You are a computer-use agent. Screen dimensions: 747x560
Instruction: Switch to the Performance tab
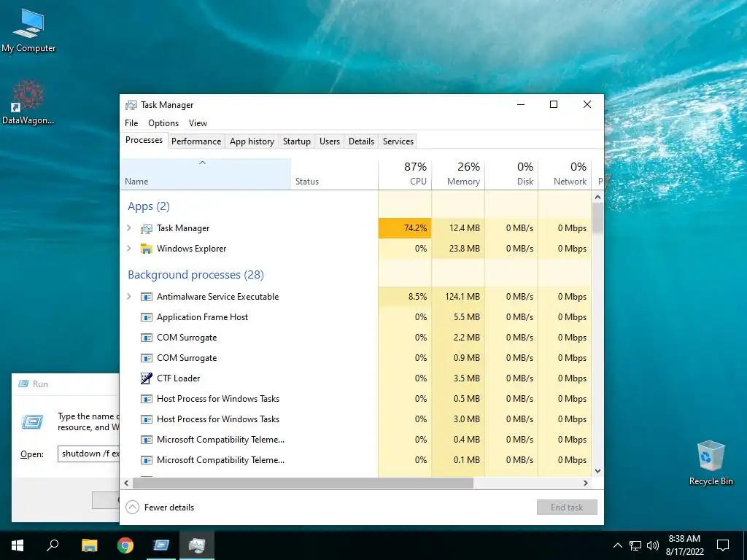click(x=196, y=141)
